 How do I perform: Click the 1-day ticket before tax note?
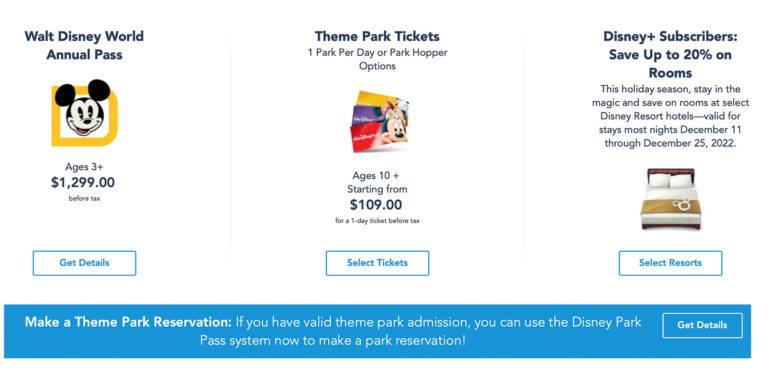[x=377, y=221]
